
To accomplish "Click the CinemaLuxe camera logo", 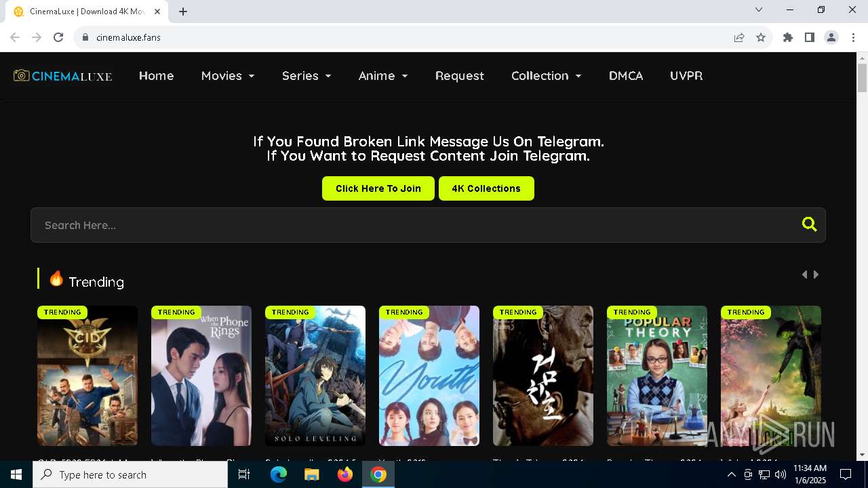I will point(62,75).
